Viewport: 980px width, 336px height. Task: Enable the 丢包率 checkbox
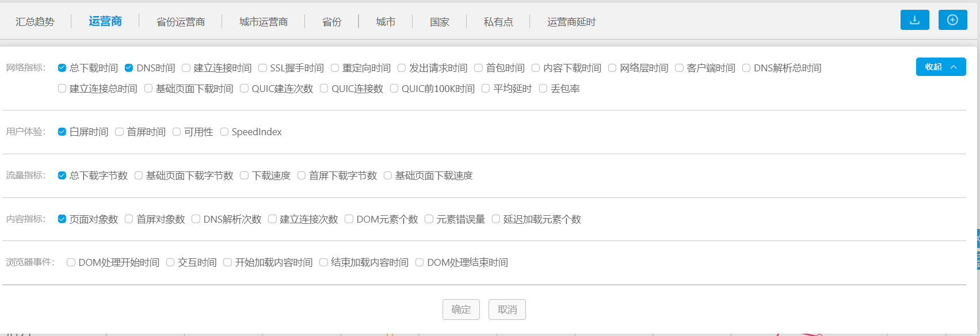[x=543, y=89]
